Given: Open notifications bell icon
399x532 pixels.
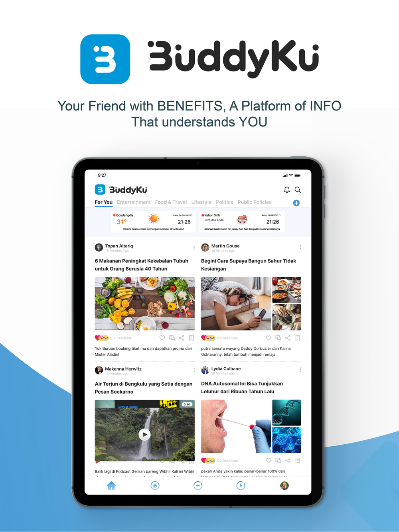Looking at the screenshot, I should [286, 190].
